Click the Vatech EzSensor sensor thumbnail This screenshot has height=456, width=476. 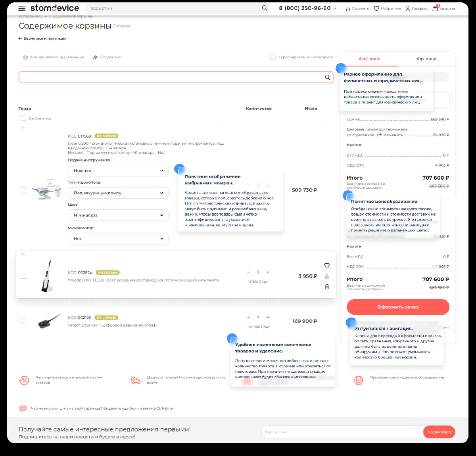click(50, 321)
